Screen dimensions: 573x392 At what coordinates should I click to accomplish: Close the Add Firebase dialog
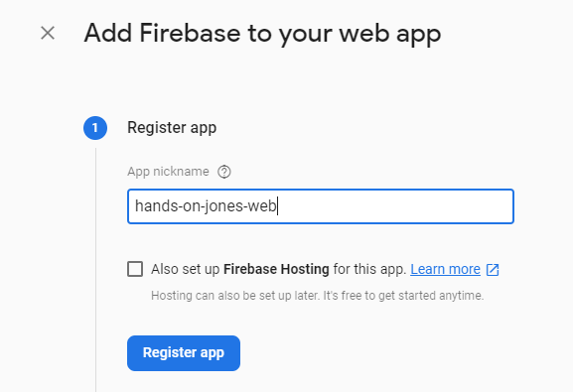[x=48, y=33]
